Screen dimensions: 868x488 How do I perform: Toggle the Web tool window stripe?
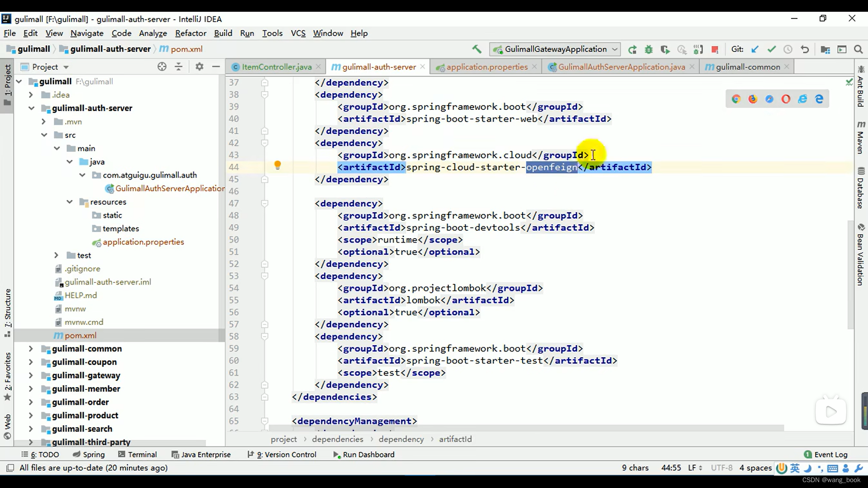pos(8,427)
